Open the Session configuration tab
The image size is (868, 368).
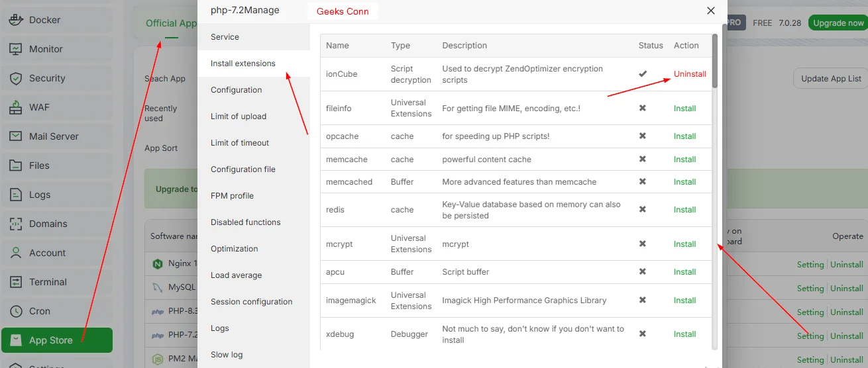click(x=254, y=302)
